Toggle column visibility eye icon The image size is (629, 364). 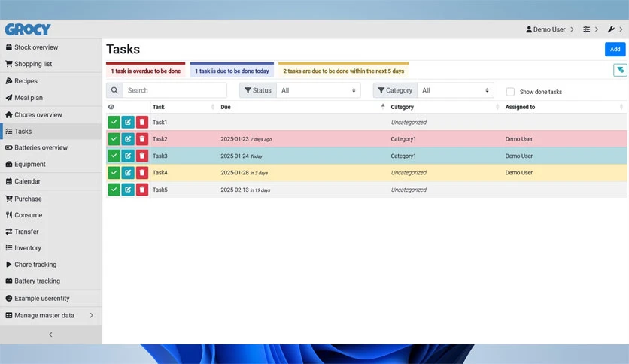click(x=111, y=107)
